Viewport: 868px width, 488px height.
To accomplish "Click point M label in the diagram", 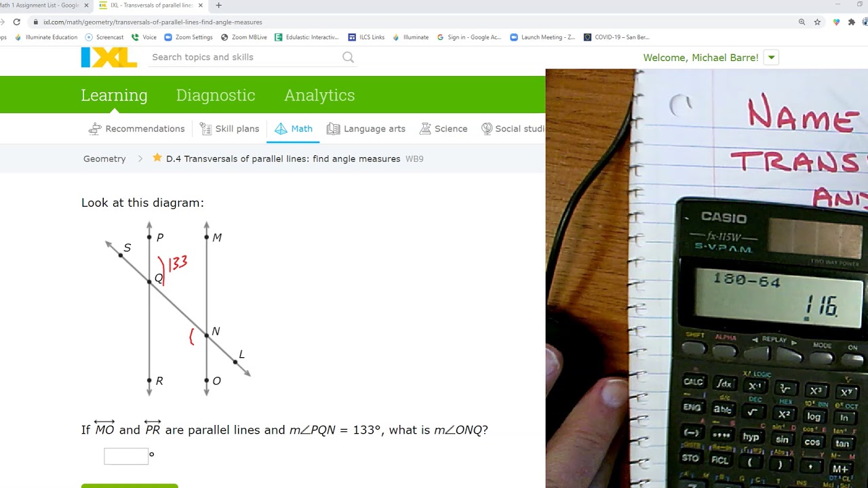I will click(x=217, y=237).
